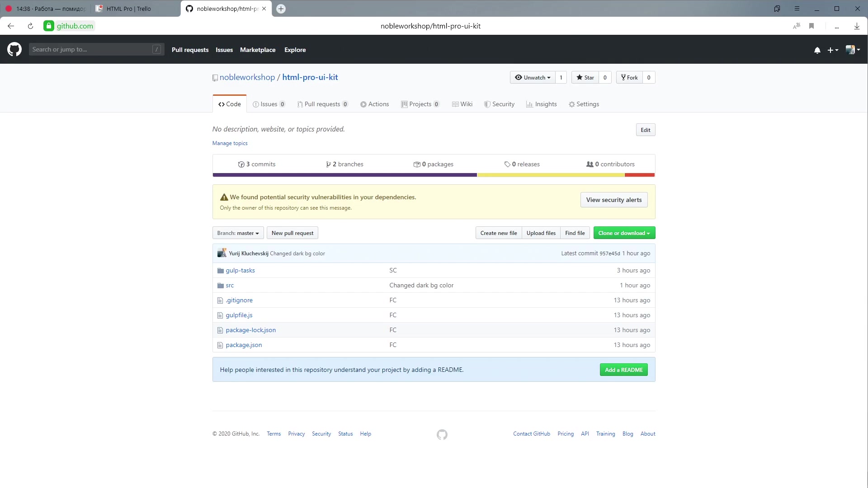Open the .gitignore file
Screen dimensions: 868x488
point(240,300)
